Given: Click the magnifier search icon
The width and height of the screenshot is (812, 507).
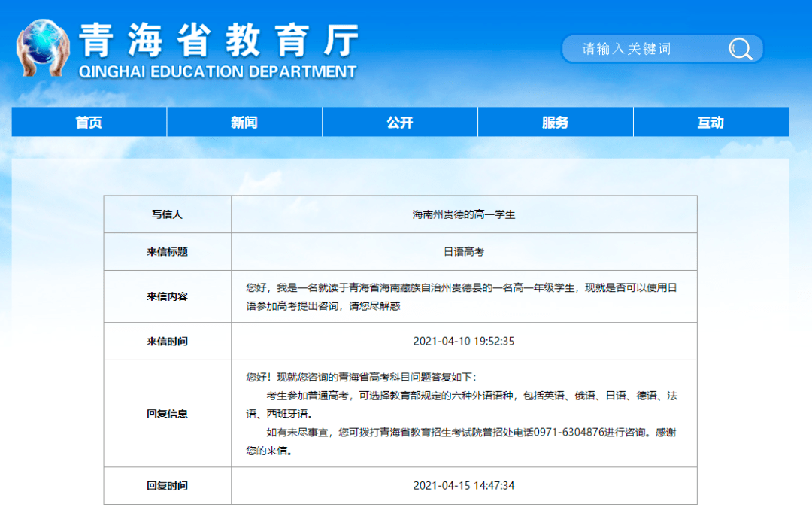Looking at the screenshot, I should (x=740, y=50).
